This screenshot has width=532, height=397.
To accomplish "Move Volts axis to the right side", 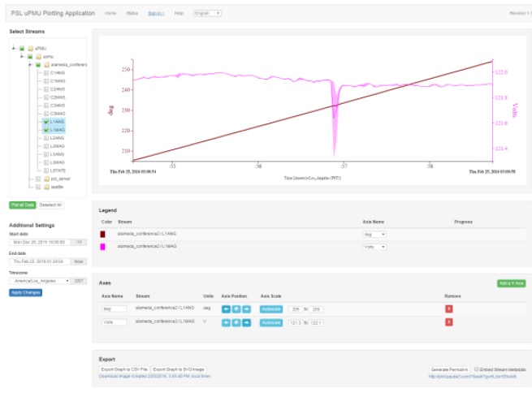I will (246, 322).
